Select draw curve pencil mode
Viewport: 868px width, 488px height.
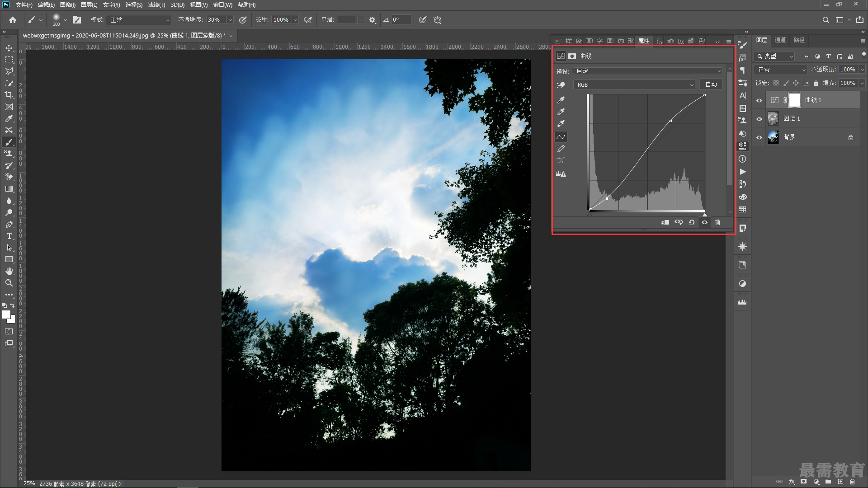point(561,149)
